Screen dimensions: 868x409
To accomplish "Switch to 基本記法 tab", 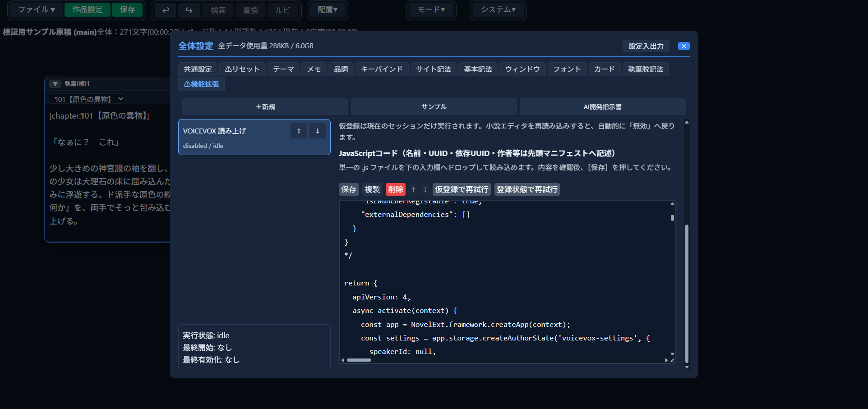I will pos(478,69).
